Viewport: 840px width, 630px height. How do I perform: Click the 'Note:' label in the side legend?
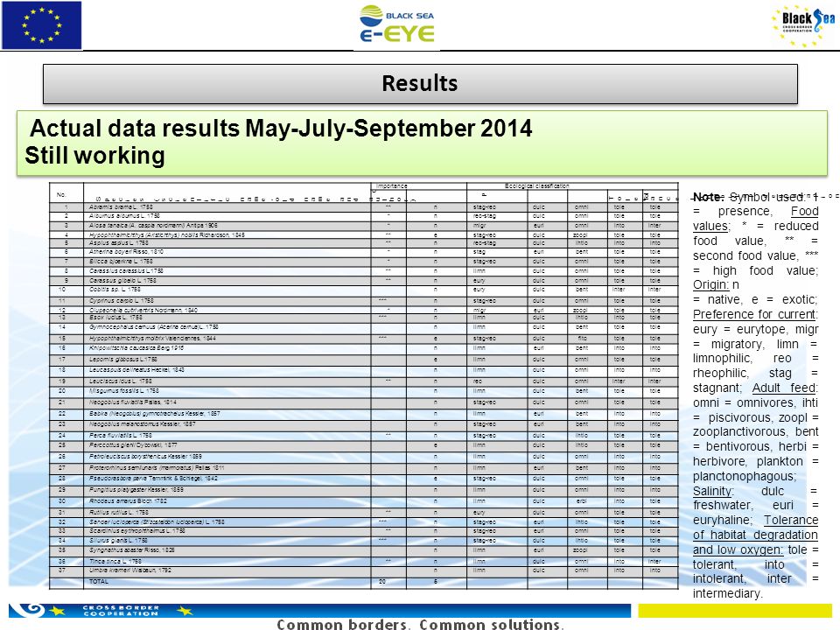pyautogui.click(x=708, y=197)
